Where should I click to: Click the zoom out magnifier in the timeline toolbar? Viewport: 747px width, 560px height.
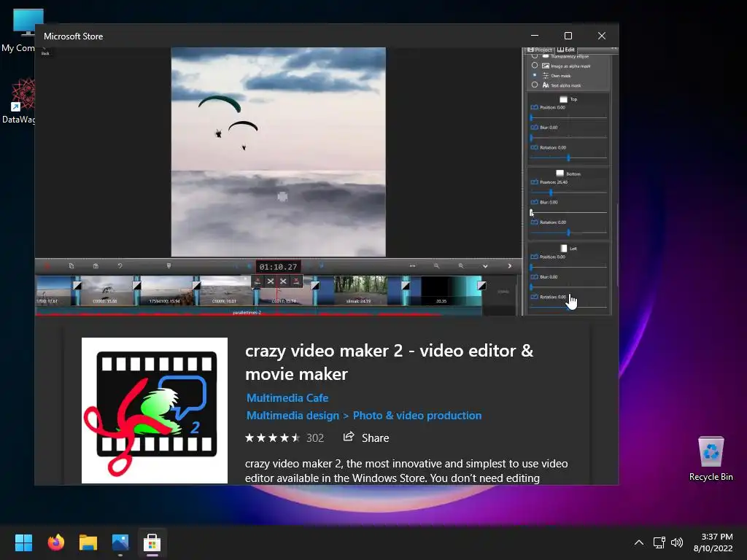point(436,266)
